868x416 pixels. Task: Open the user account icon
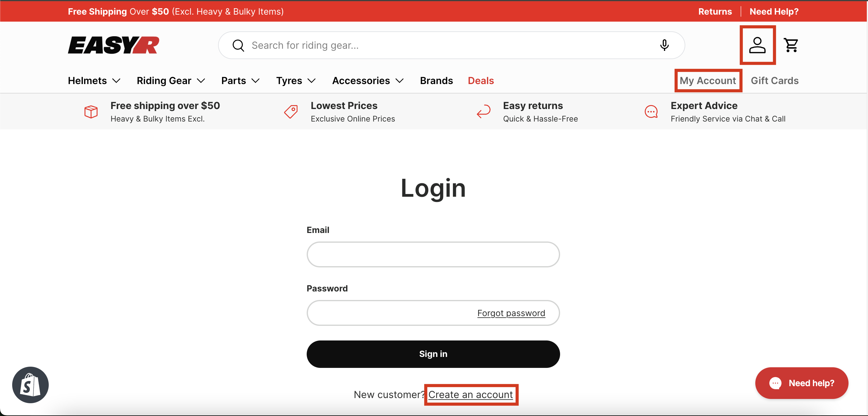[x=757, y=45]
